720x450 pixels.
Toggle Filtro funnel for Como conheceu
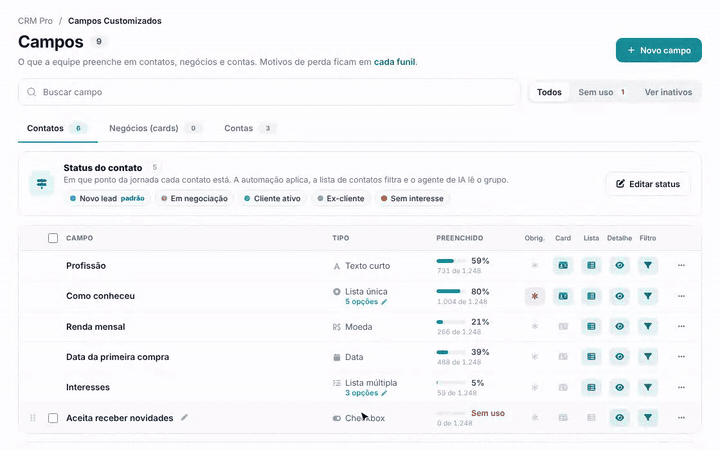click(x=648, y=296)
